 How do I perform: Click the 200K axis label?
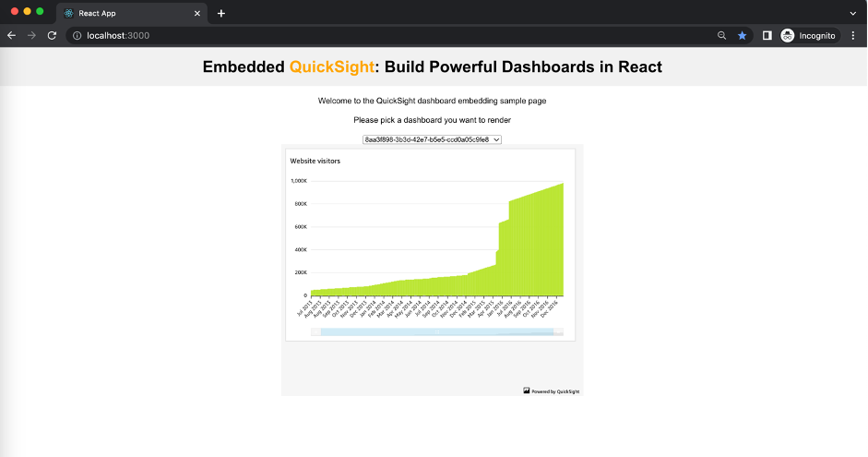click(x=301, y=272)
